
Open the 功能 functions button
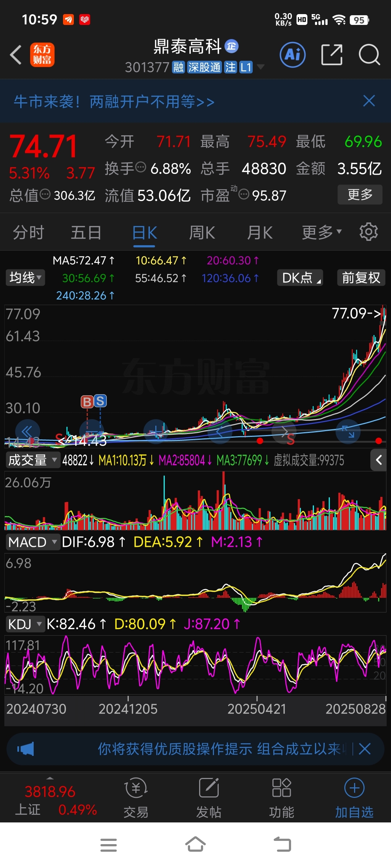point(282,799)
